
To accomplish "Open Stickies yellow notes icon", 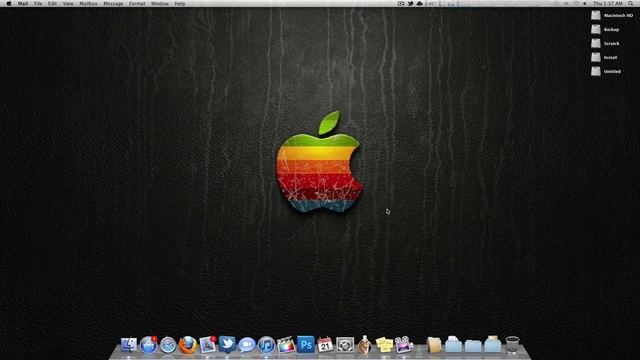I will [x=384, y=345].
